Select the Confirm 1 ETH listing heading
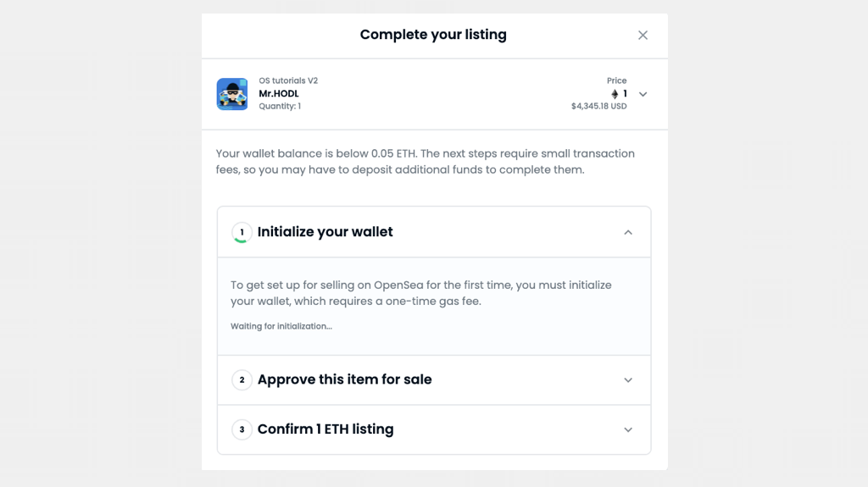 click(x=325, y=429)
